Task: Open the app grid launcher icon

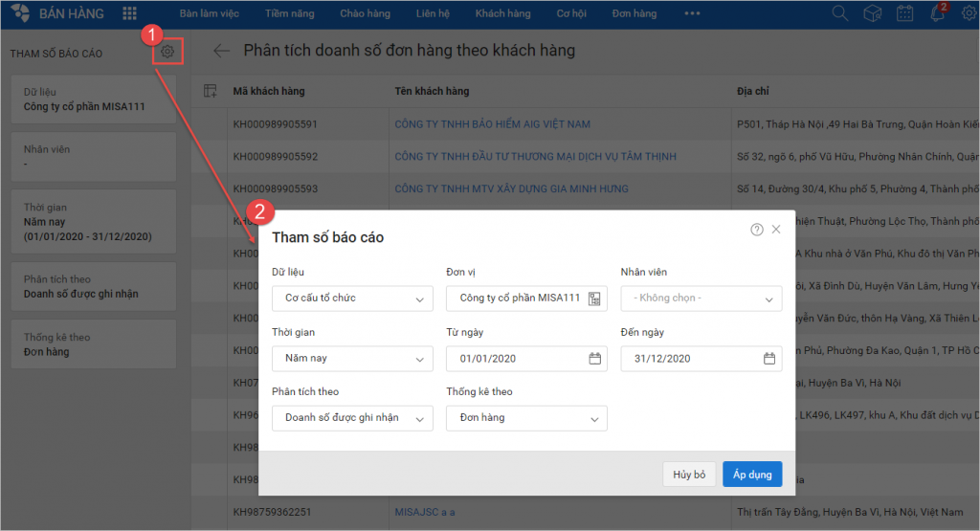Action: (x=129, y=13)
